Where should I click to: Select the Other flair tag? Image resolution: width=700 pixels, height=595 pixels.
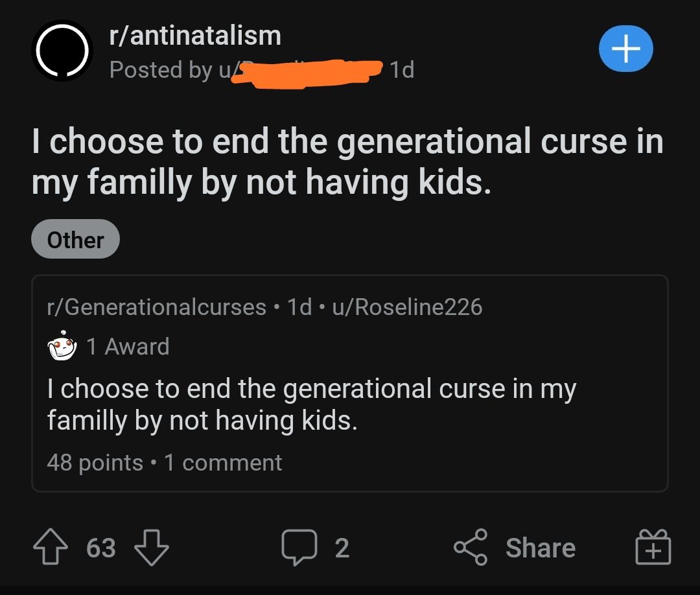pyautogui.click(x=75, y=239)
